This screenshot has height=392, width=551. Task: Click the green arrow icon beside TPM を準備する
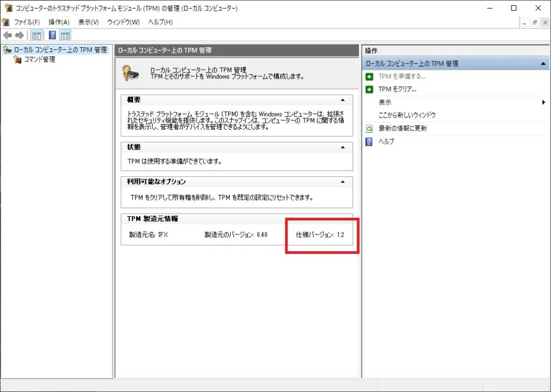click(369, 76)
